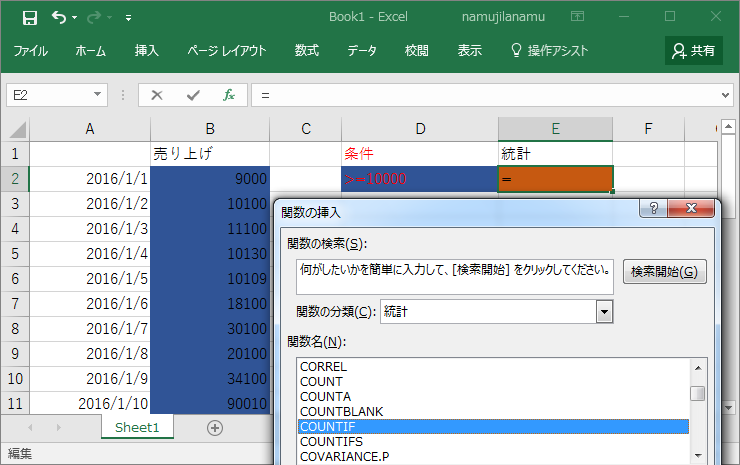The width and height of the screenshot is (740, 465).
Task: Open the 関数の分類 category dropdown
Action: tap(604, 312)
